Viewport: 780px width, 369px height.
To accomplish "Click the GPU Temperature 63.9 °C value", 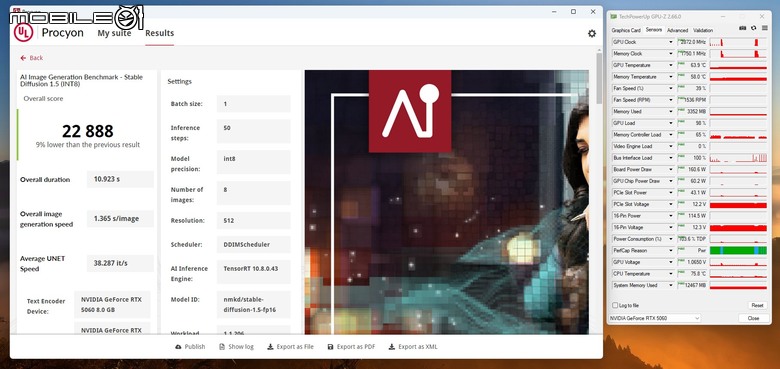I will click(x=692, y=65).
